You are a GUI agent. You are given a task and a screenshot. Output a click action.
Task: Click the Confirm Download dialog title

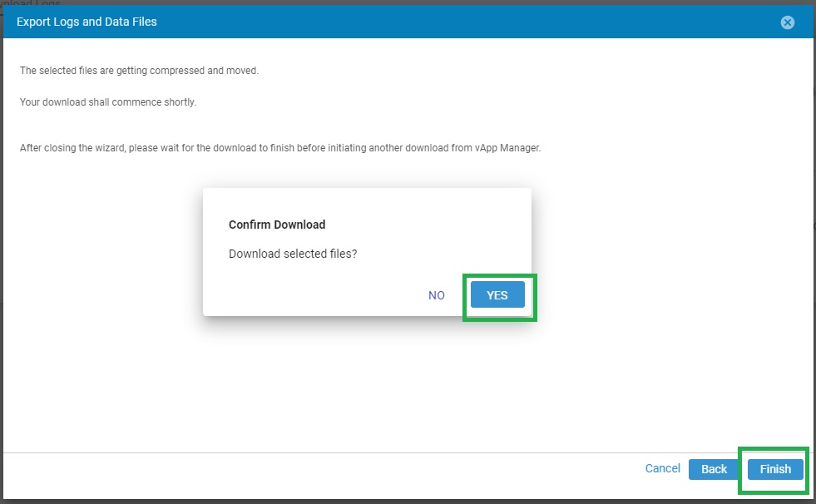coord(277,225)
